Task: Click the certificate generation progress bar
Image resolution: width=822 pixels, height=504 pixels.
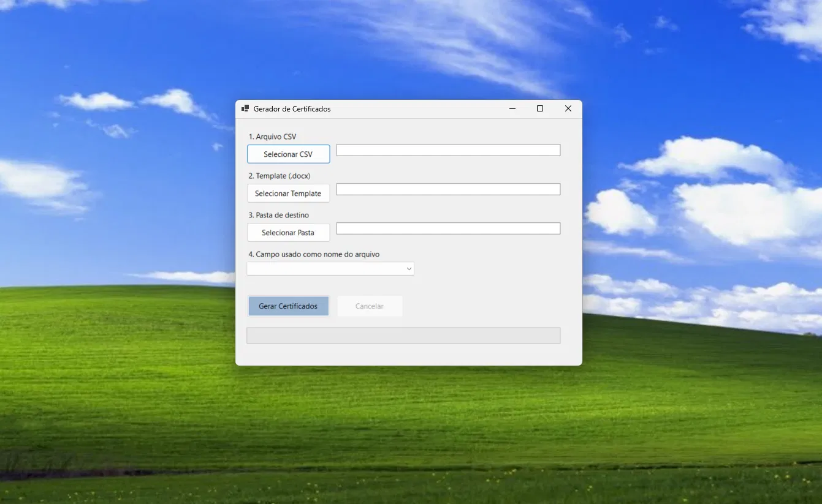Action: coord(403,336)
